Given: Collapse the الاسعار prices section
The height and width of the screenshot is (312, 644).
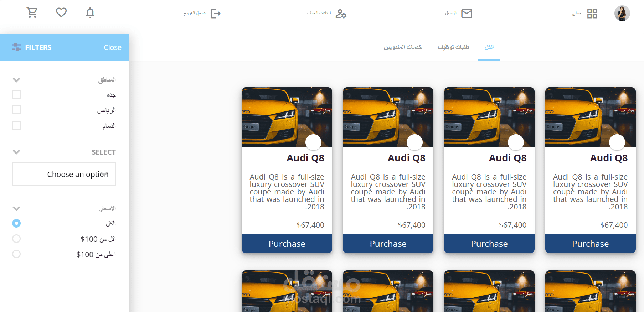Looking at the screenshot, I should (16, 208).
